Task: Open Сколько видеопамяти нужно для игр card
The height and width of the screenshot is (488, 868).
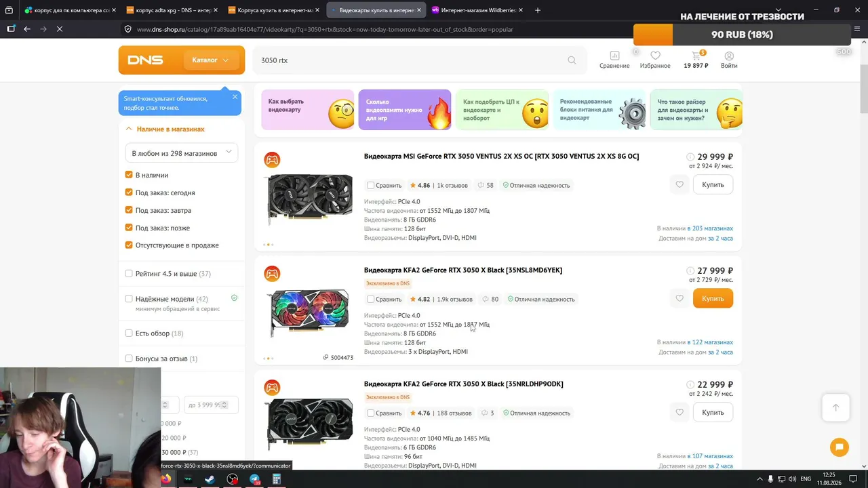Action: 405,110
